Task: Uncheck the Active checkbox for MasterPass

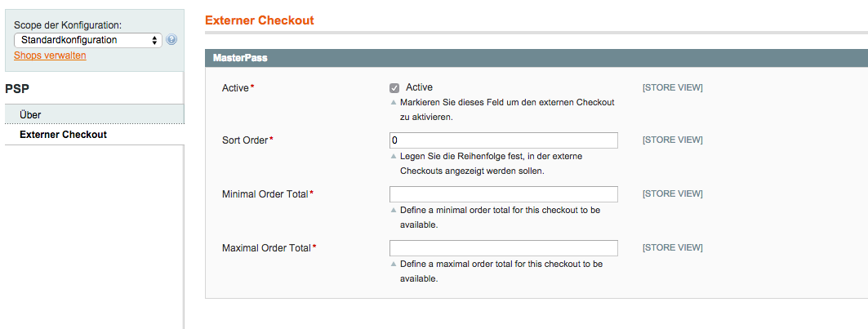Action: [394, 88]
